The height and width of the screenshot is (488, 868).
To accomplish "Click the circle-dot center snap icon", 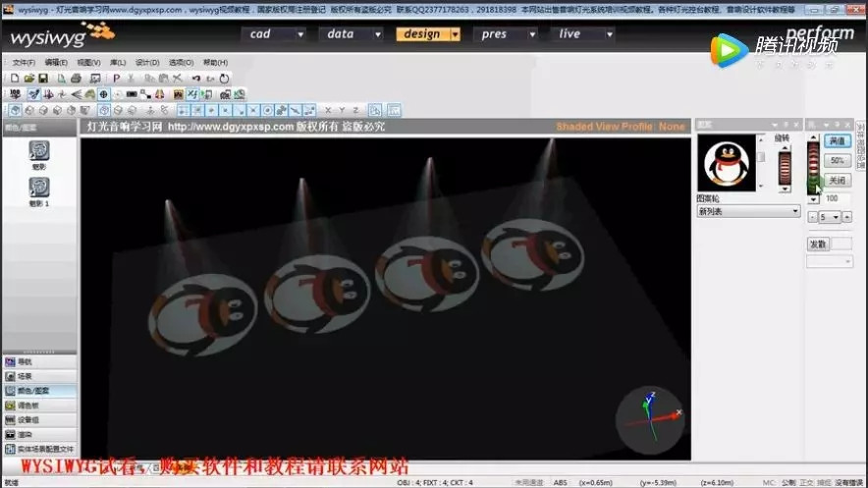I will (x=267, y=110).
